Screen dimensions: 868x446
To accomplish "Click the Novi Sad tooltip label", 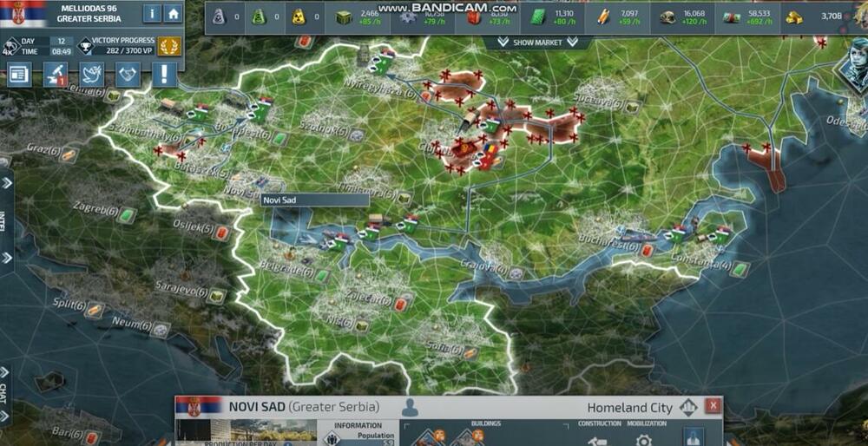I will (x=314, y=200).
